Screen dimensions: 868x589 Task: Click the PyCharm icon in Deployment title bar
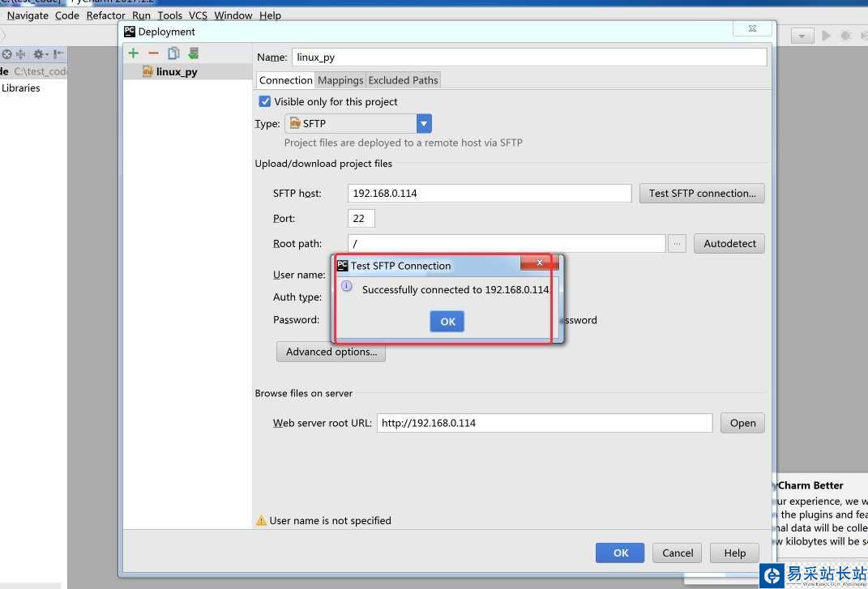pos(130,32)
